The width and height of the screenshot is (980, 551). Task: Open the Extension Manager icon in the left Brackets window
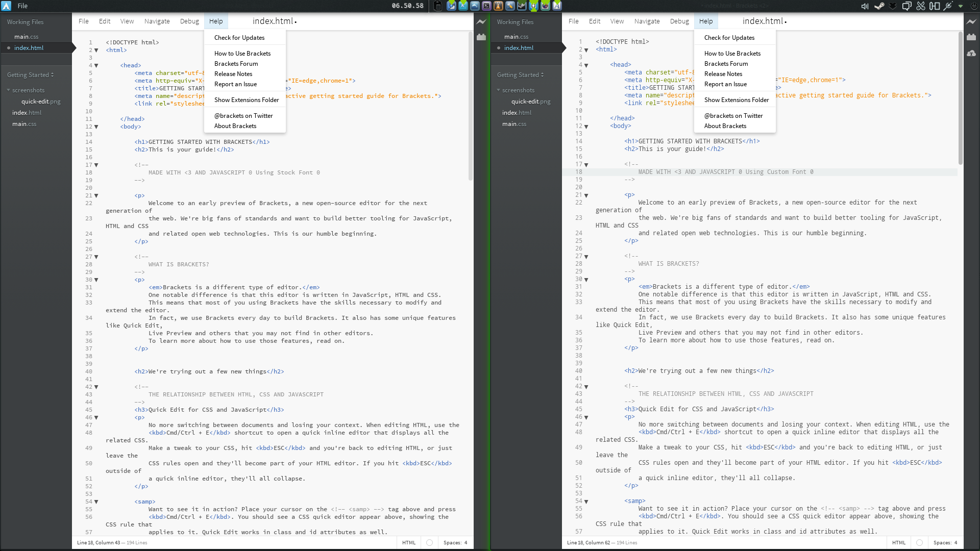click(x=481, y=37)
